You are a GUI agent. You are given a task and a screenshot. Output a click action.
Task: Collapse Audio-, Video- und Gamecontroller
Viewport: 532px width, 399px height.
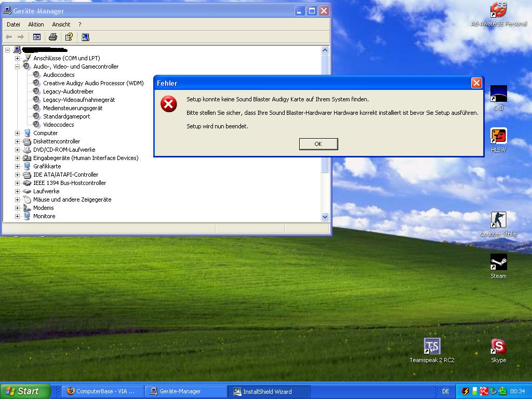click(17, 66)
